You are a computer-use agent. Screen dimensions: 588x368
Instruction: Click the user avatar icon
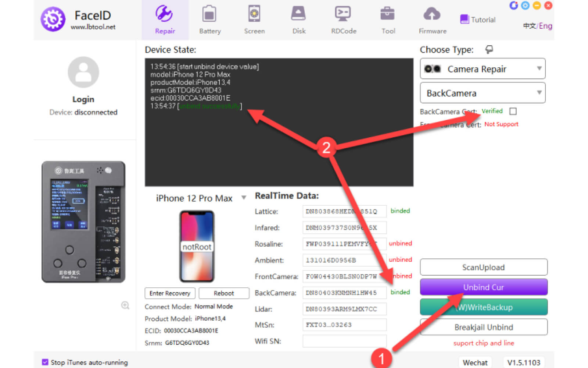(83, 72)
